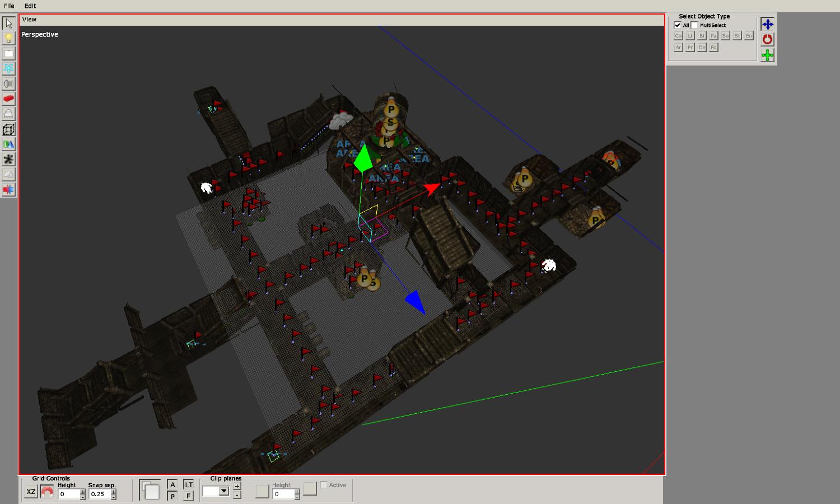Switch to the red rotate mode

coord(767,39)
